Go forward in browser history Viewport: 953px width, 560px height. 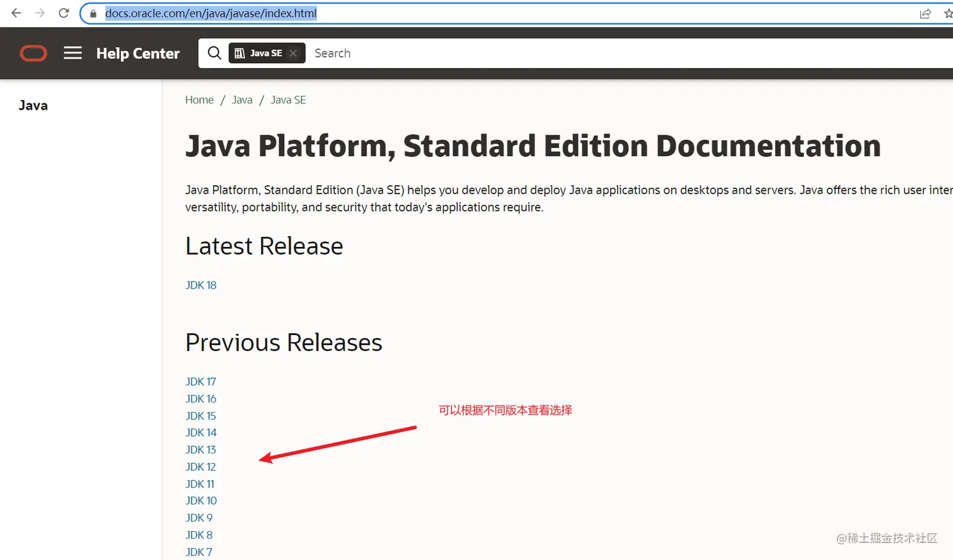click(40, 13)
